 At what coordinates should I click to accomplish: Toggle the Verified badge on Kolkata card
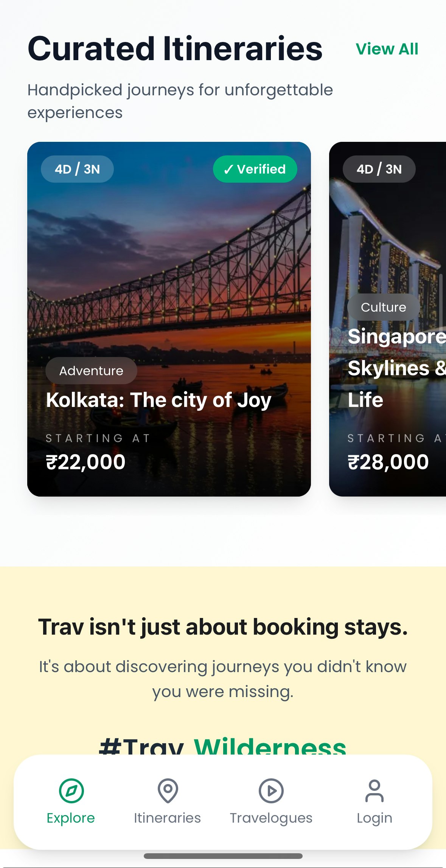pos(255,169)
